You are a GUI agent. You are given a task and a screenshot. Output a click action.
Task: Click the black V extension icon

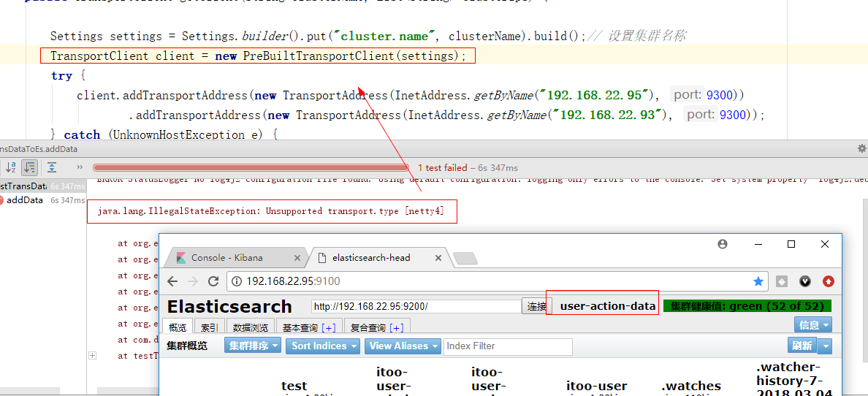[805, 281]
